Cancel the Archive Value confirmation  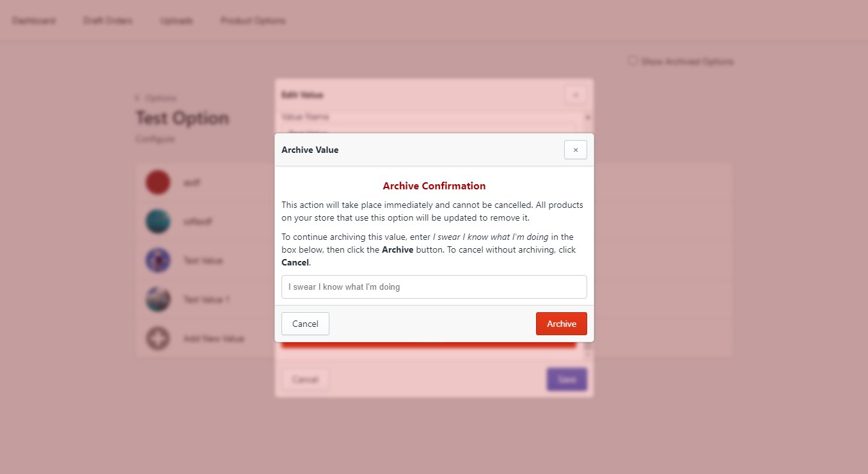tap(305, 324)
